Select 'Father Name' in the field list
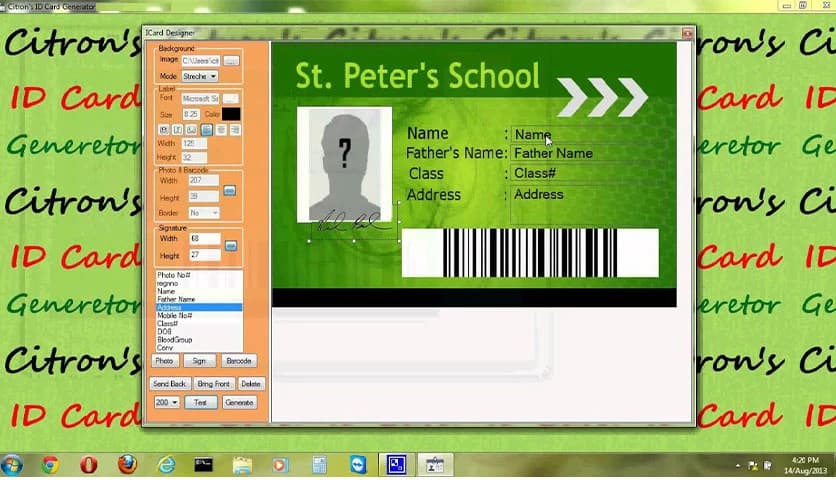Image resolution: width=836 pixels, height=484 pixels. tap(198, 300)
